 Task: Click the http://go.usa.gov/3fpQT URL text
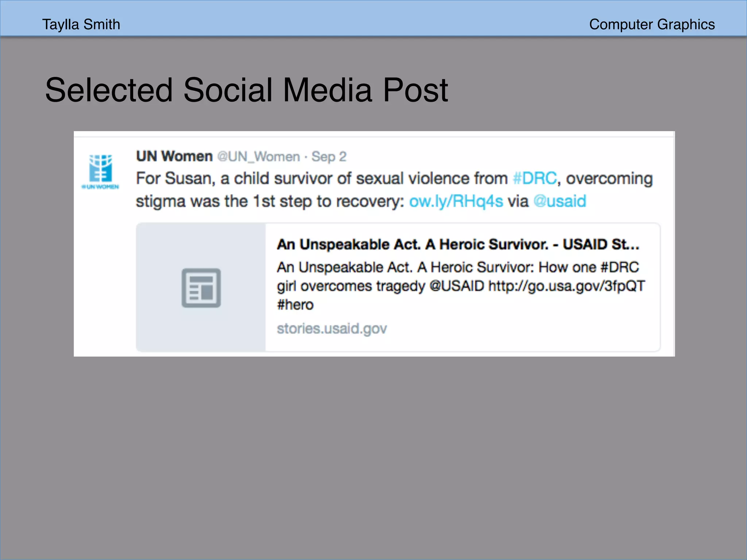click(x=566, y=286)
